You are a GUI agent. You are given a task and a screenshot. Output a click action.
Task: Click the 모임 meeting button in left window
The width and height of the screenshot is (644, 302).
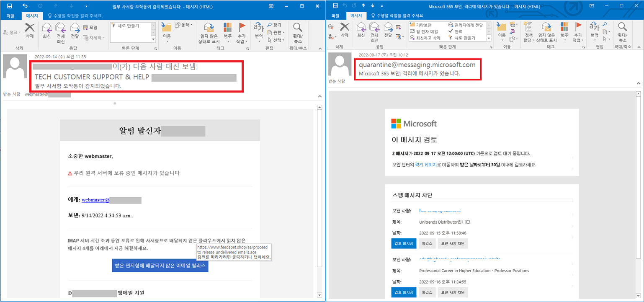[90, 28]
